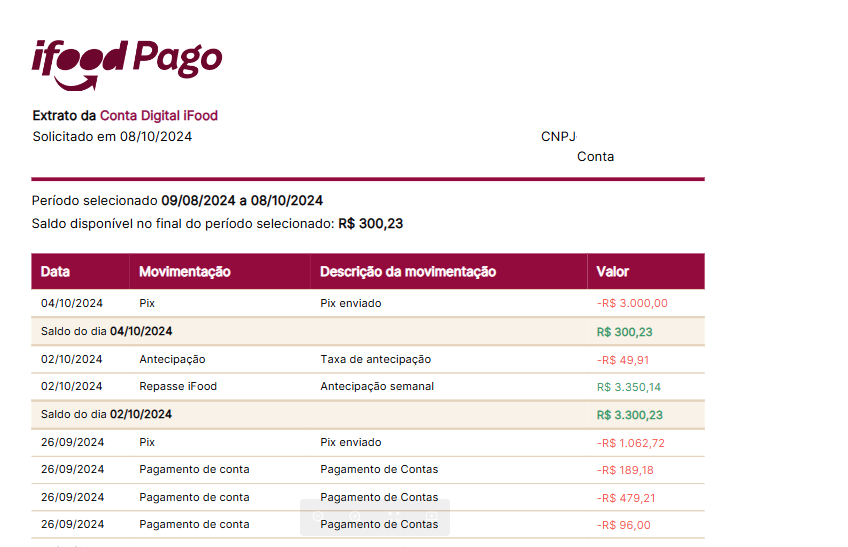Click value '-R$ 49,91'
This screenshot has height=547, width=848.
[623, 360]
